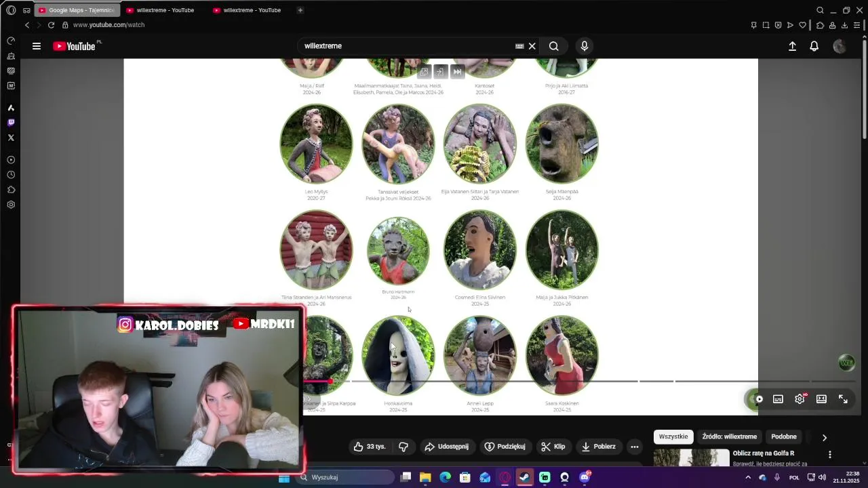Run search with the magnifier button
Viewport: 868px width, 488px height.
click(x=554, y=46)
